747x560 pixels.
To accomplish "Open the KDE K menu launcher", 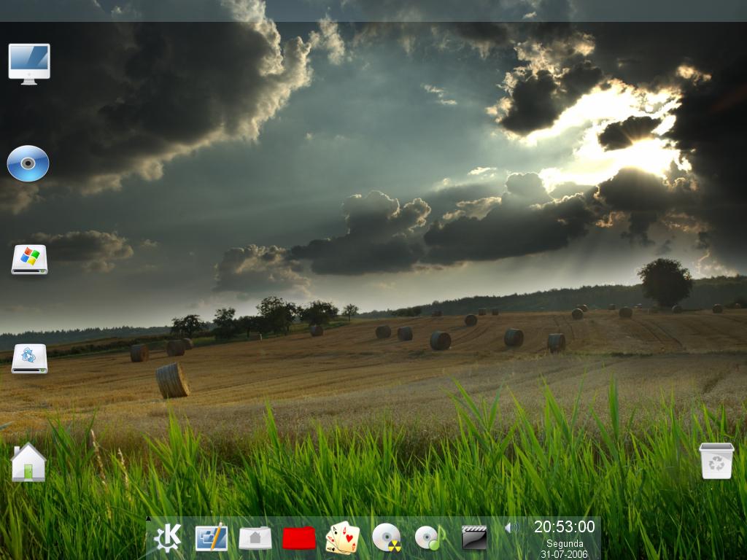I will pyautogui.click(x=168, y=537).
